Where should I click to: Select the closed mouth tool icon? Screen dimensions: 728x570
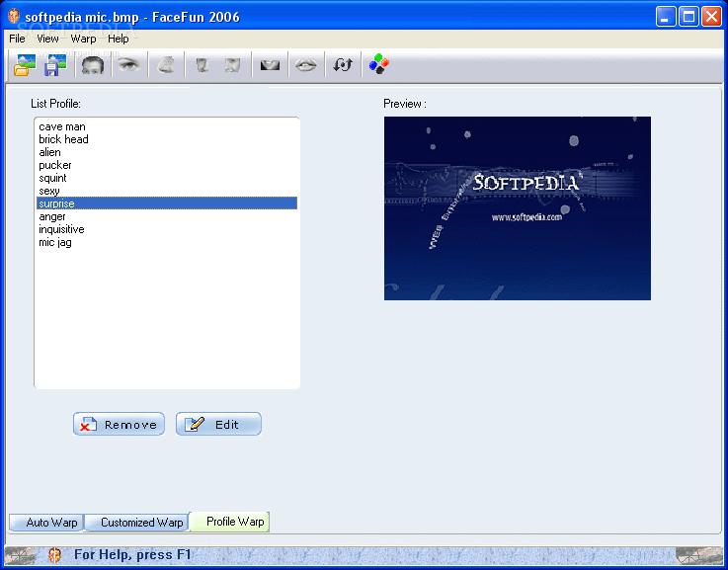click(x=270, y=65)
